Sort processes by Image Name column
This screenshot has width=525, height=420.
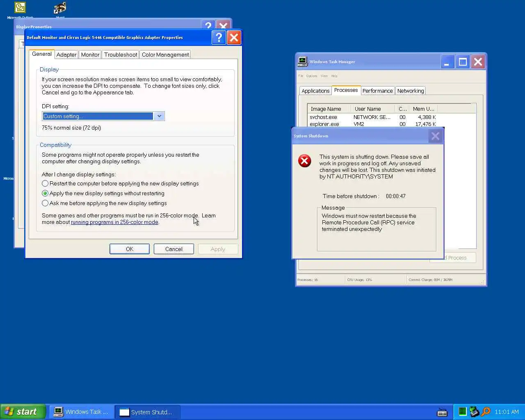tap(329, 109)
